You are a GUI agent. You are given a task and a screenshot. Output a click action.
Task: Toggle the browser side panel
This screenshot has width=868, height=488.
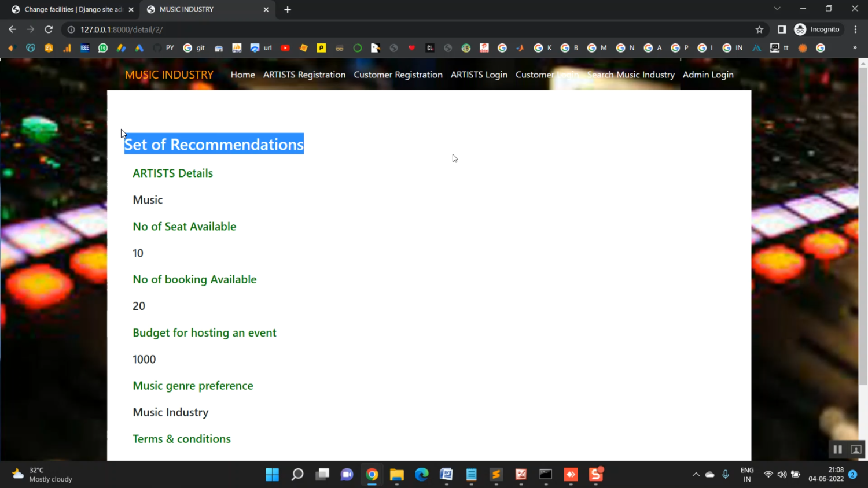coord(782,29)
